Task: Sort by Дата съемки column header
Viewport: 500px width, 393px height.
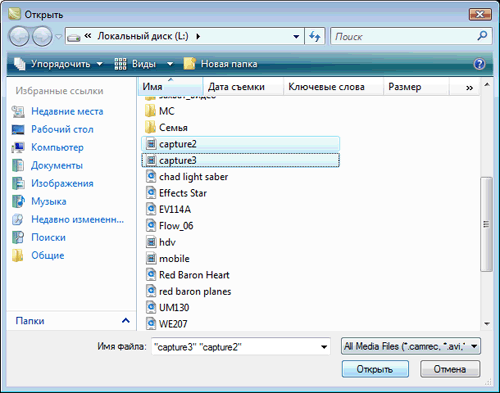Action: [x=243, y=87]
